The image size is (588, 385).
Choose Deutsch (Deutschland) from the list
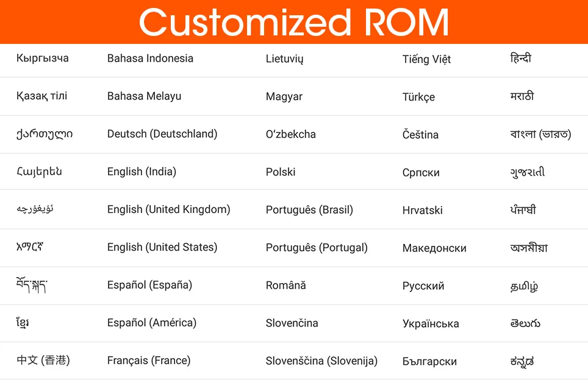[162, 134]
